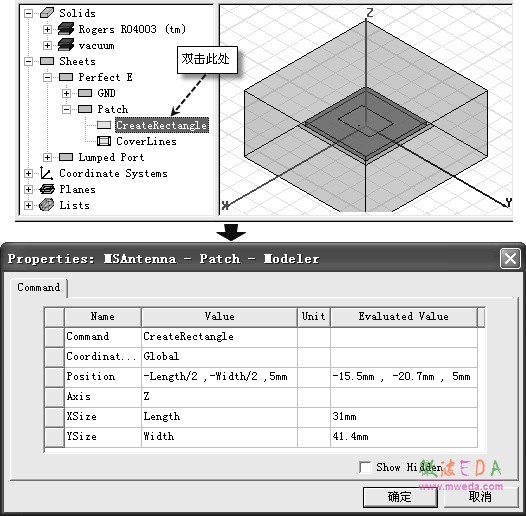The image size is (526, 516).
Task: Click the Solids folder icon
Action: coord(47,13)
